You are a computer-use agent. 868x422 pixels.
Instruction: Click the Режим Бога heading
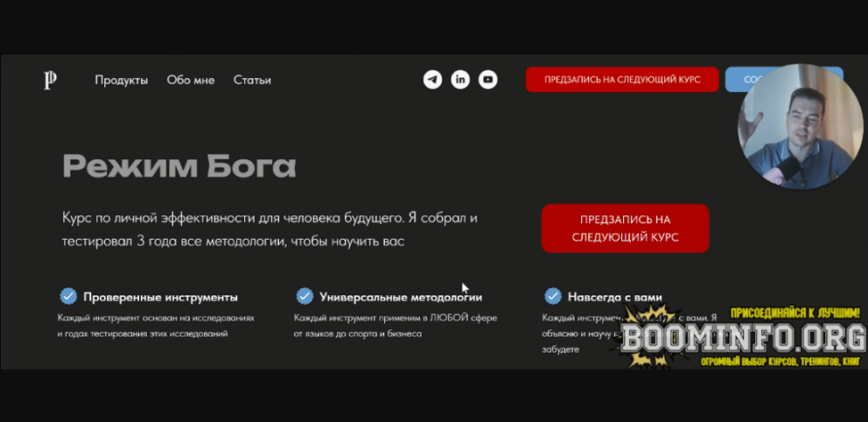click(x=179, y=165)
